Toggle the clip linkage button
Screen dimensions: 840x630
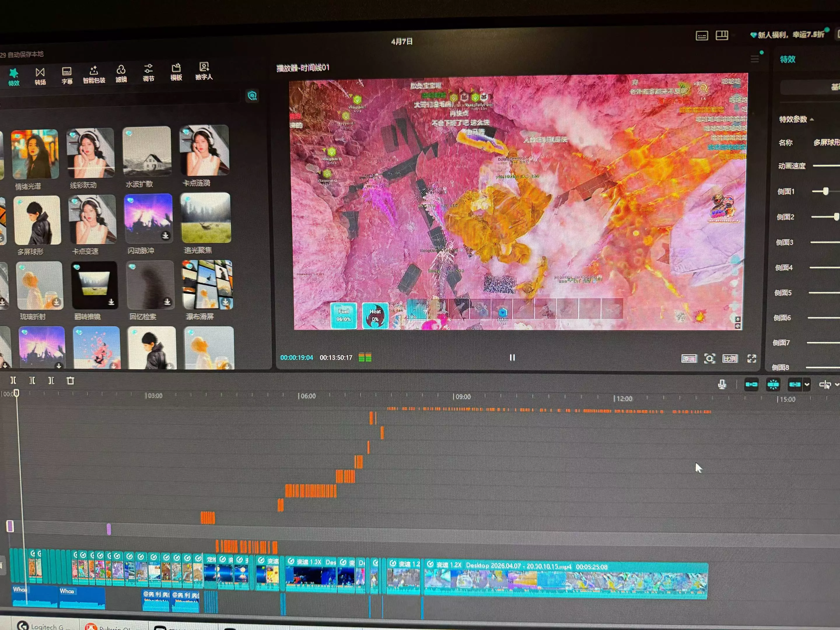click(794, 384)
